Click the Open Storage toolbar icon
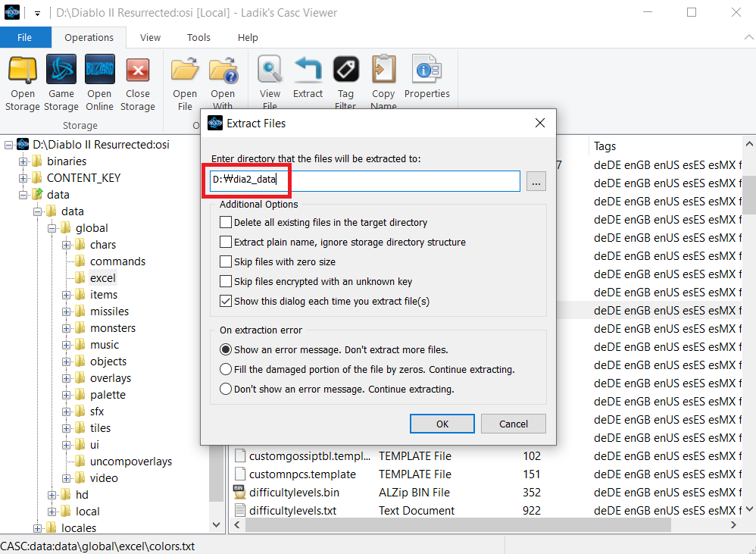The height and width of the screenshot is (554, 756). click(x=22, y=70)
